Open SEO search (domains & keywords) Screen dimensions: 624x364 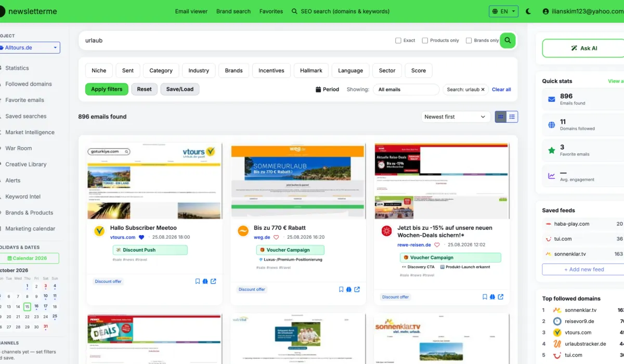[341, 11]
